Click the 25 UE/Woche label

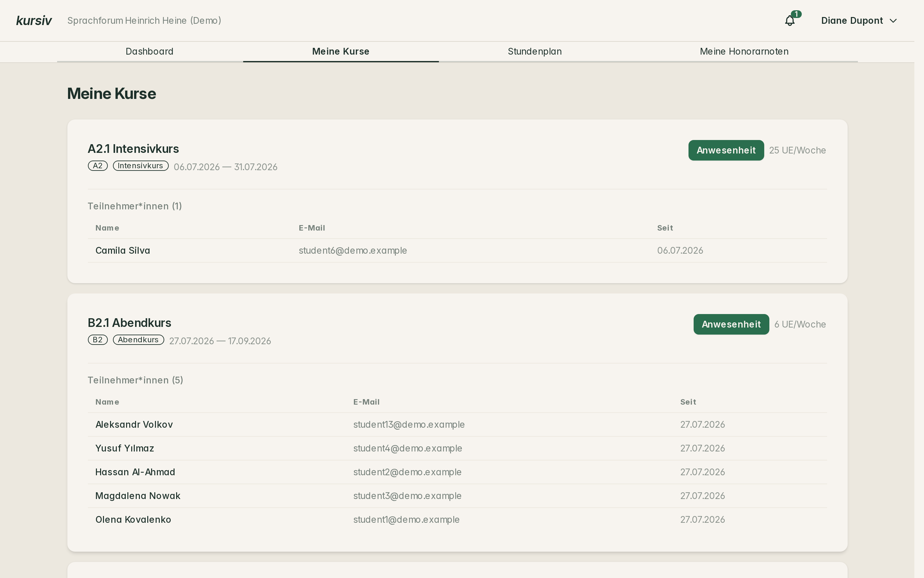(x=797, y=150)
